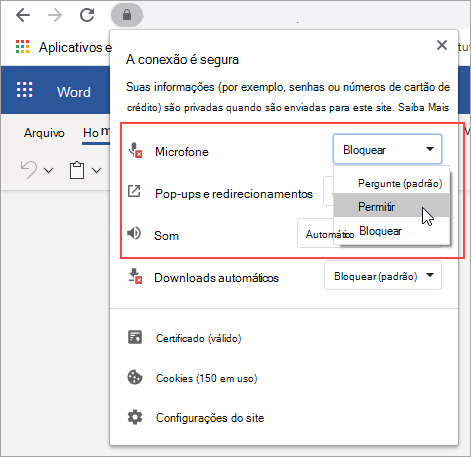The height and width of the screenshot is (457, 471).
Task: Click the Pop-ups e redirecionamentos label
Action: [234, 194]
